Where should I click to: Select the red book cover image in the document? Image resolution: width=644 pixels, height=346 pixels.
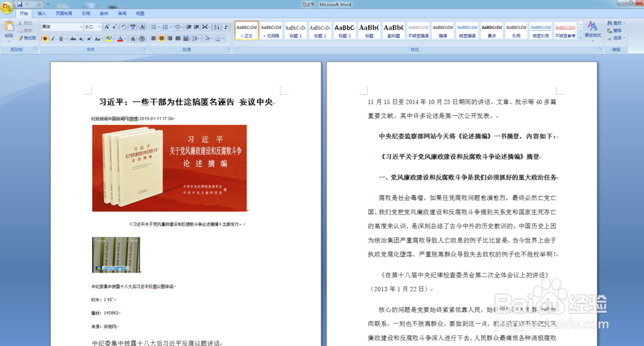[x=169, y=168]
